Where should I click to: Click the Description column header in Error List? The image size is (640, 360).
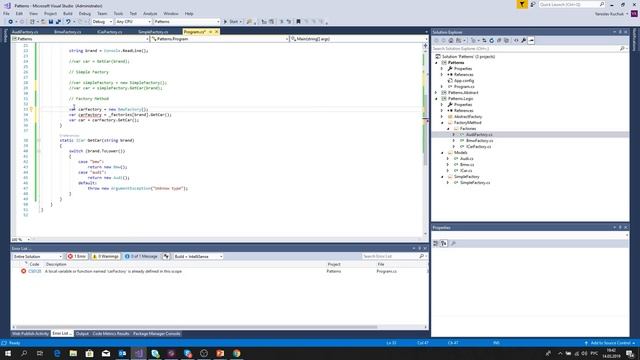pyautogui.click(x=56, y=264)
